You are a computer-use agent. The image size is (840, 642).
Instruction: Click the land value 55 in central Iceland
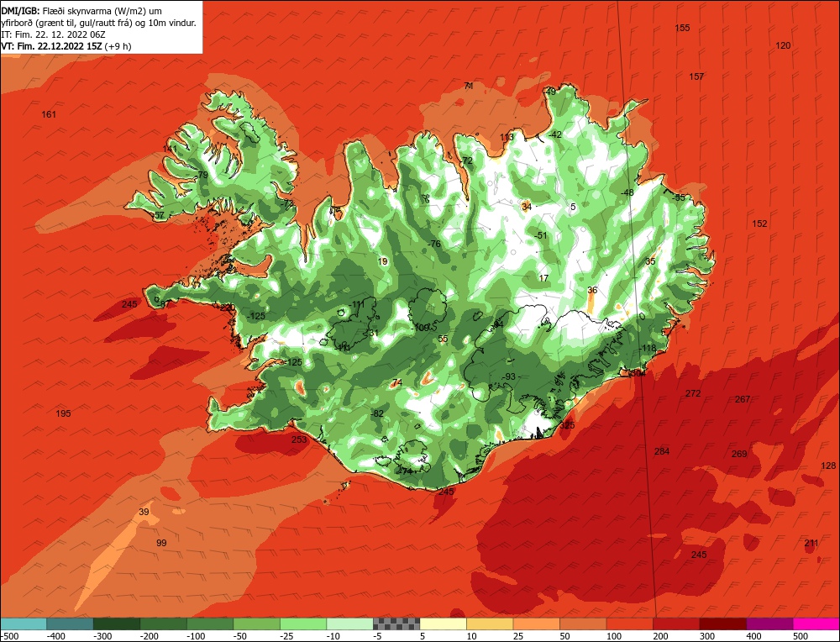tap(443, 339)
